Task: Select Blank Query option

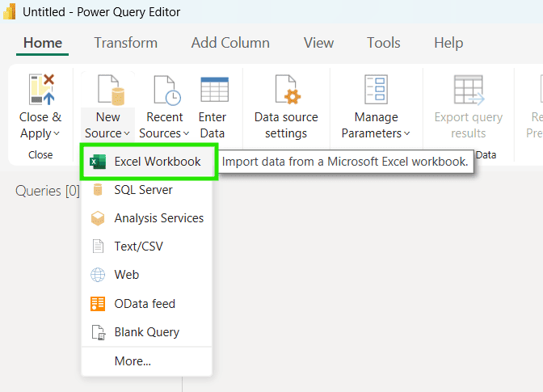Action: click(147, 332)
